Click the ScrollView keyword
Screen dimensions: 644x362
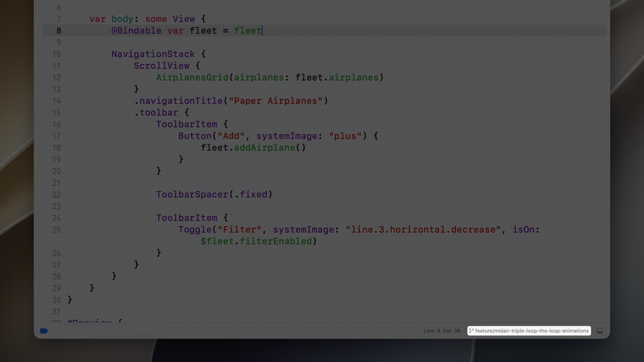[x=161, y=66]
